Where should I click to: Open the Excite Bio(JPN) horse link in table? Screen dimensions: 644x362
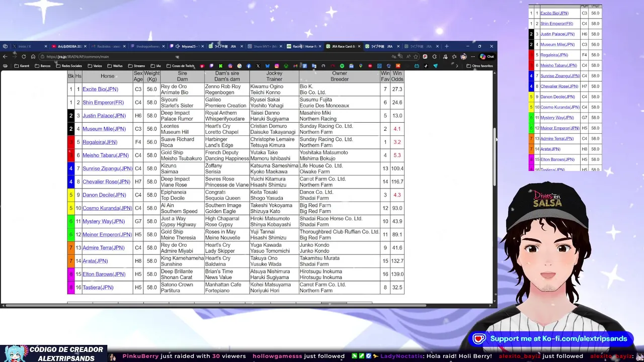[x=100, y=89]
